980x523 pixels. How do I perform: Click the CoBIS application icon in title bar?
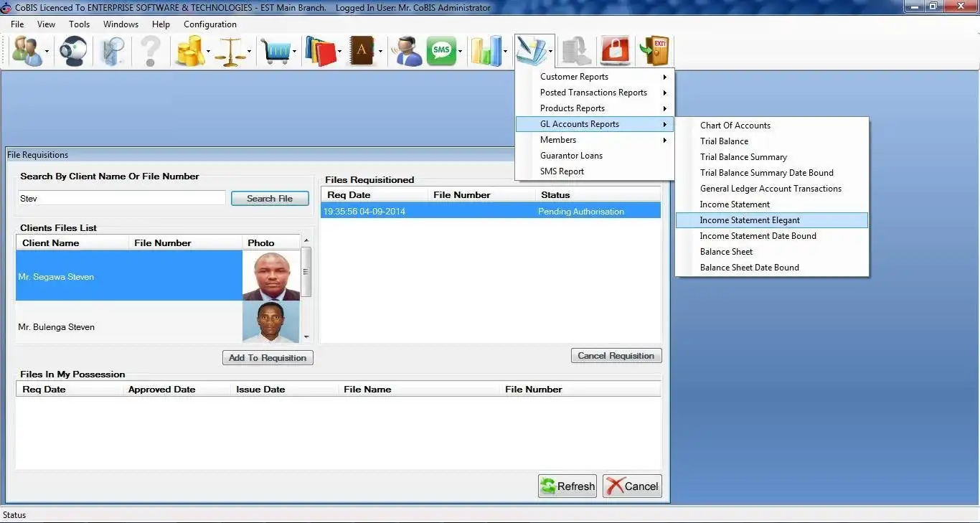tap(6, 7)
